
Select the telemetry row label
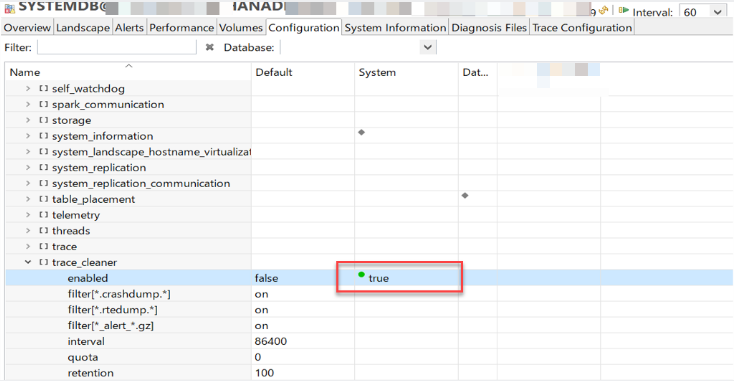tap(76, 215)
